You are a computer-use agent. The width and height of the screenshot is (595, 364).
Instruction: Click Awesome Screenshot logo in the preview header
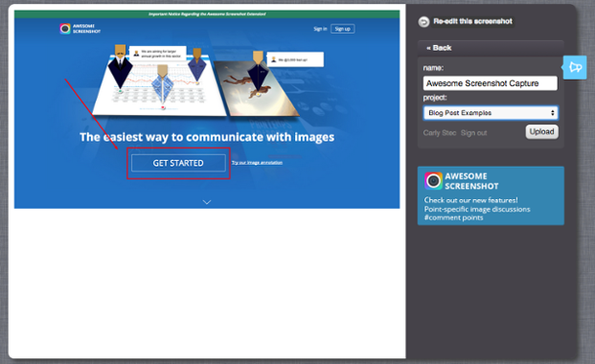(80, 29)
